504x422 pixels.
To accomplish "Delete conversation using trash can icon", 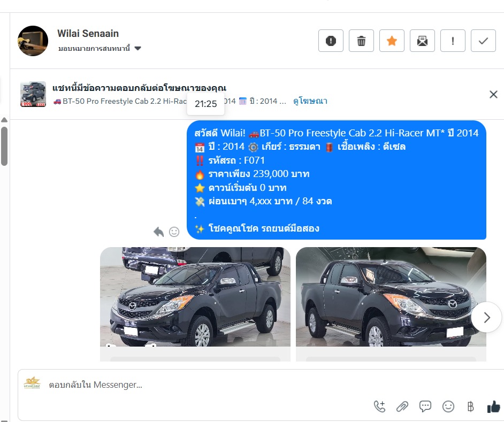I will 361,41.
